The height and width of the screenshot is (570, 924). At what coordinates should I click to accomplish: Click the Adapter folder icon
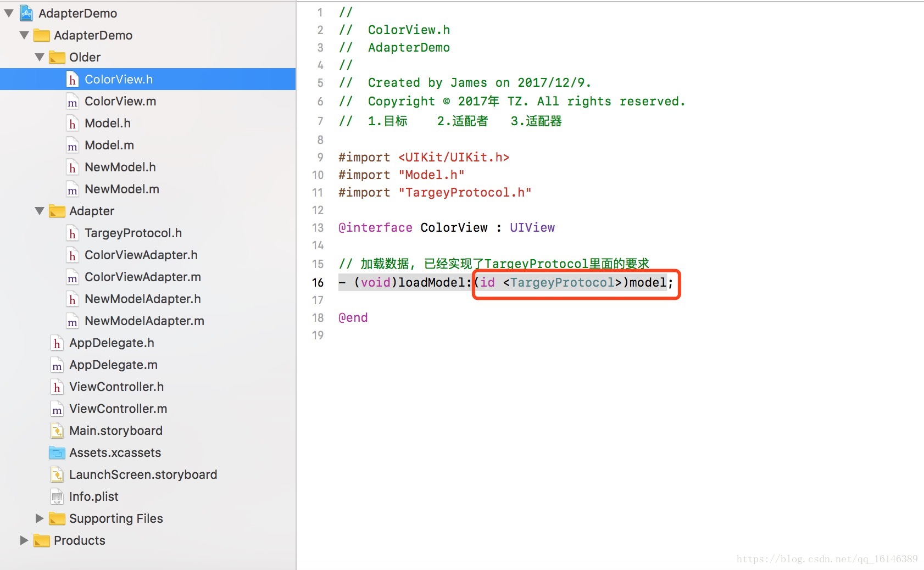tap(57, 211)
